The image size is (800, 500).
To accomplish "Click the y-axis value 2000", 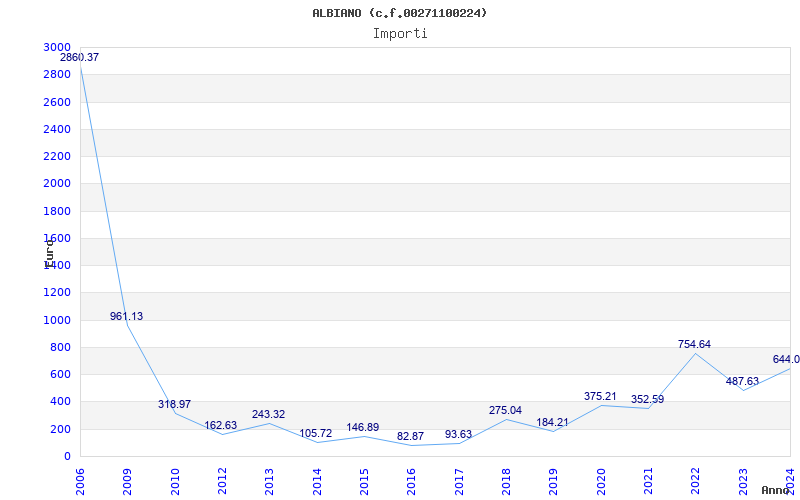I will [x=57, y=184].
